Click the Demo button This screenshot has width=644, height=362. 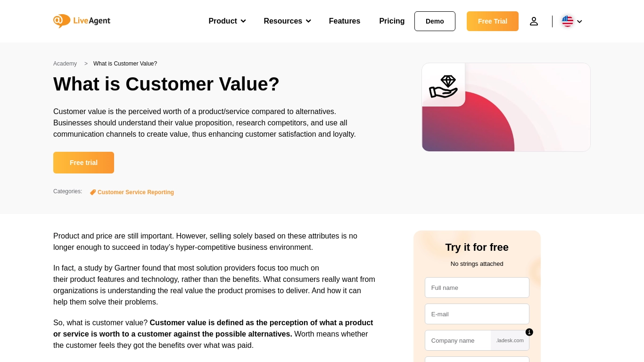pyautogui.click(x=435, y=21)
